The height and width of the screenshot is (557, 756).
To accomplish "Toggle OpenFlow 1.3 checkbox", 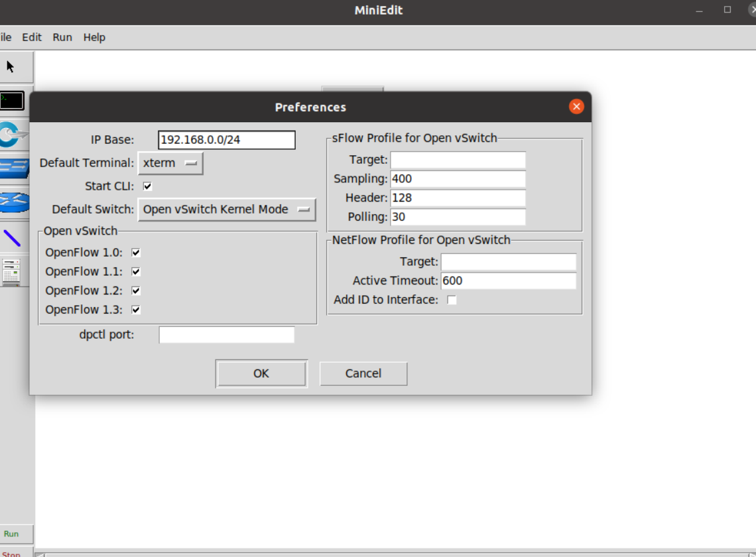I will (x=136, y=310).
